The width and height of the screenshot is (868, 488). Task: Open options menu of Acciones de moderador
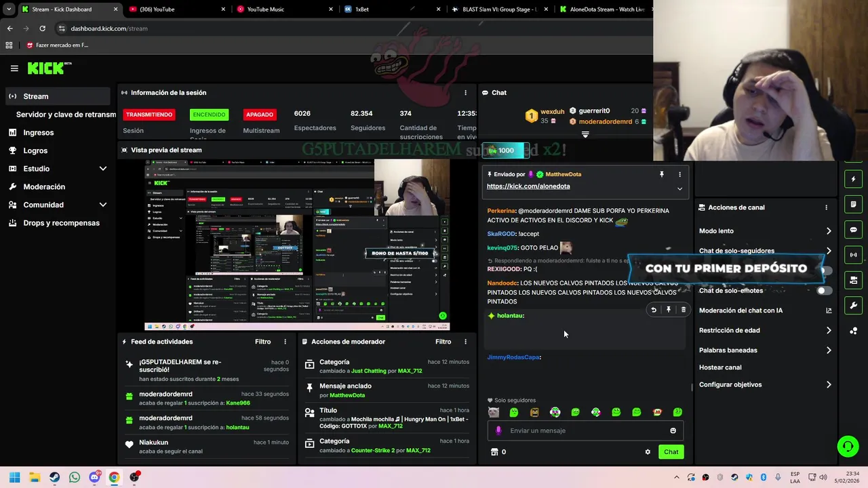click(465, 342)
